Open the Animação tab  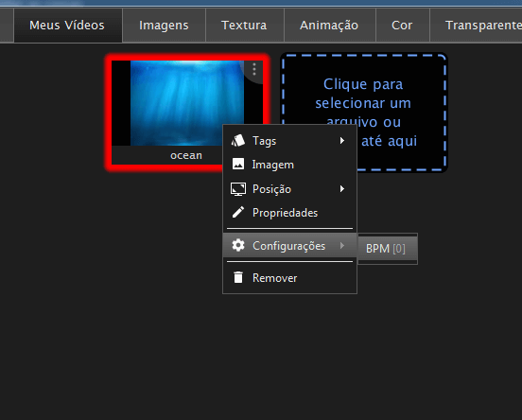[329, 26]
